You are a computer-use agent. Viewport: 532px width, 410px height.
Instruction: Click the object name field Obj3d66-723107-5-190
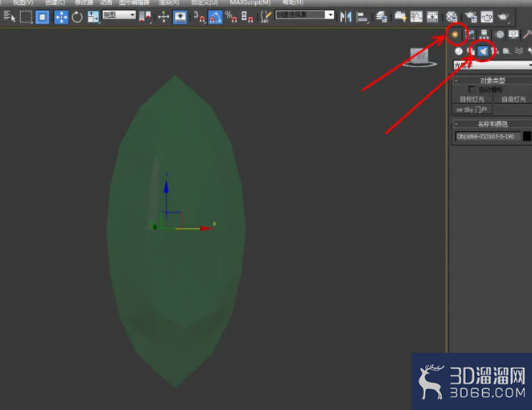(487, 136)
